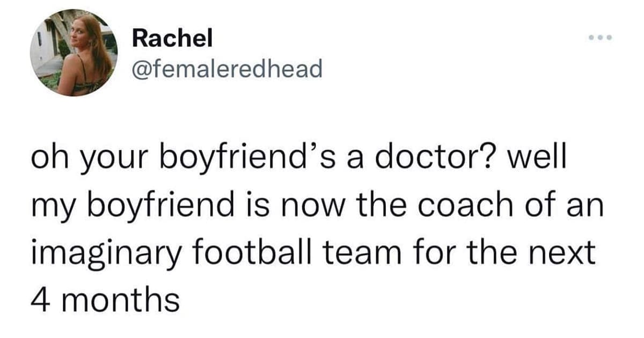
Task: Click the @femaleredhead handle
Action: tap(226, 68)
